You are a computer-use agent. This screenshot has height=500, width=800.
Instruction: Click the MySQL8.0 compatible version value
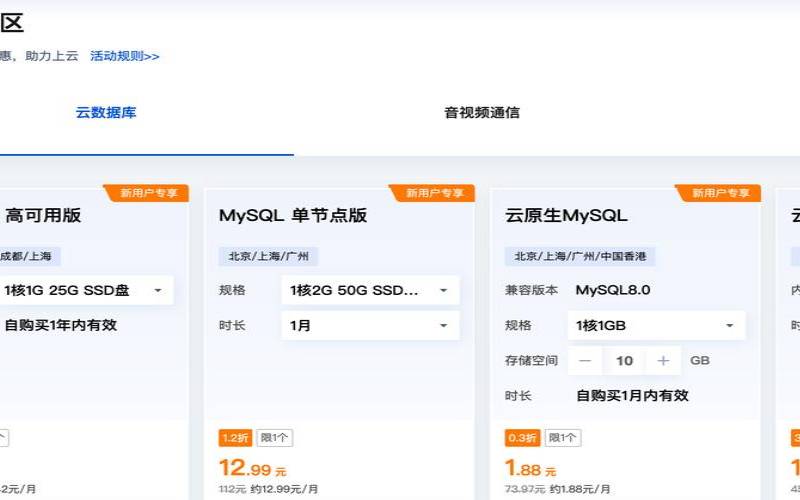(613, 290)
